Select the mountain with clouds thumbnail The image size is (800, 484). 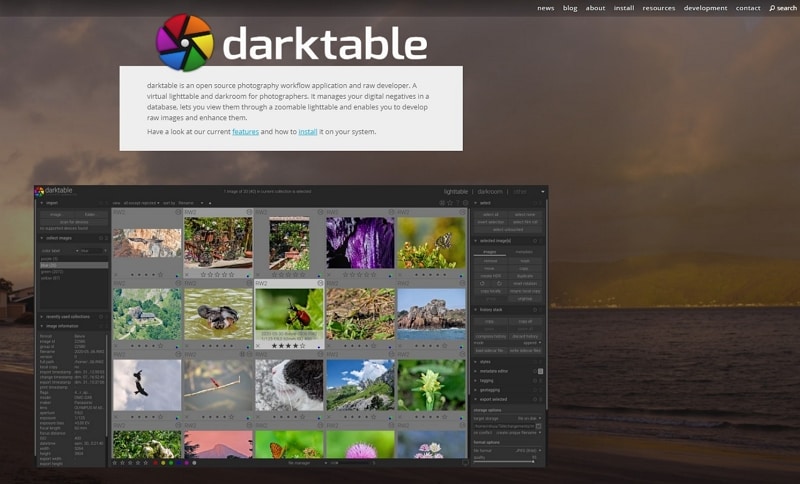[x=360, y=385]
